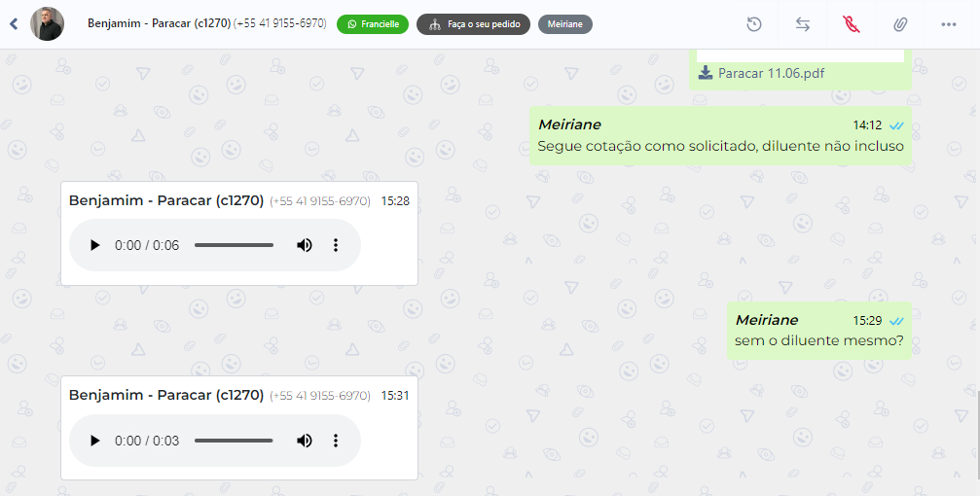Go back using the left chevron arrow
980x496 pixels.
click(x=14, y=24)
